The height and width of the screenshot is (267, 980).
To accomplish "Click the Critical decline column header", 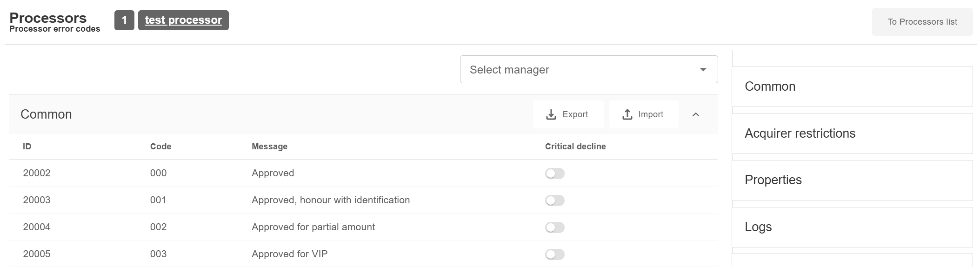I will click(575, 147).
